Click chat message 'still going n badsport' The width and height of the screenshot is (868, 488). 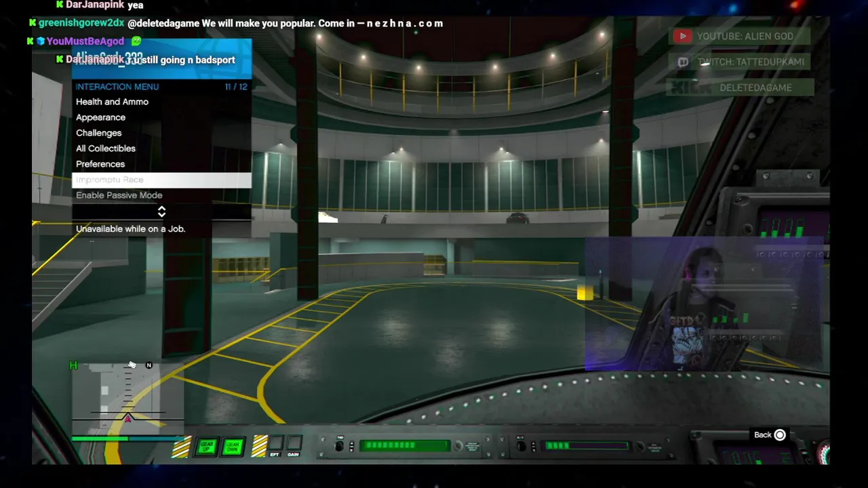tap(181, 60)
